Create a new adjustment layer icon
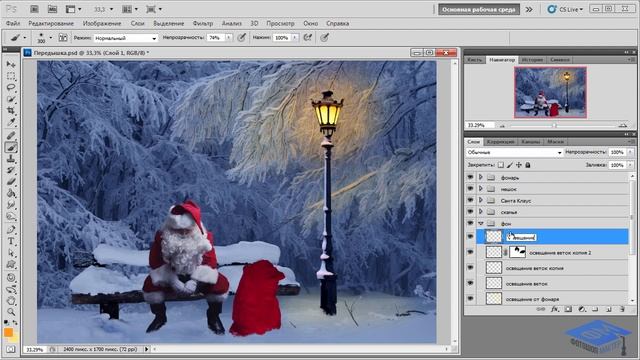This screenshot has height=360, width=640. tap(582, 309)
